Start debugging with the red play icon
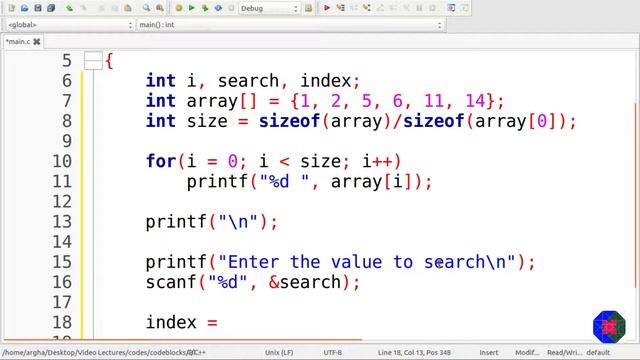The image size is (640, 360). (x=327, y=8)
